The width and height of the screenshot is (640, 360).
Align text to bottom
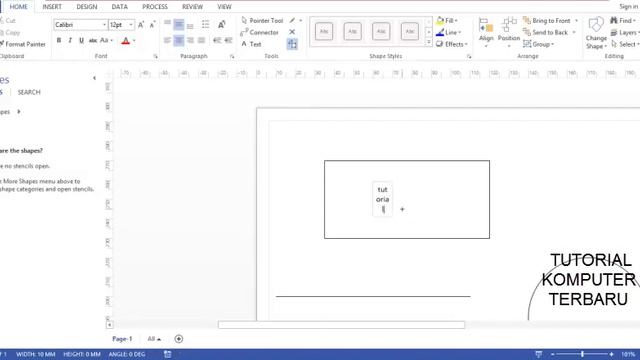click(x=190, y=24)
